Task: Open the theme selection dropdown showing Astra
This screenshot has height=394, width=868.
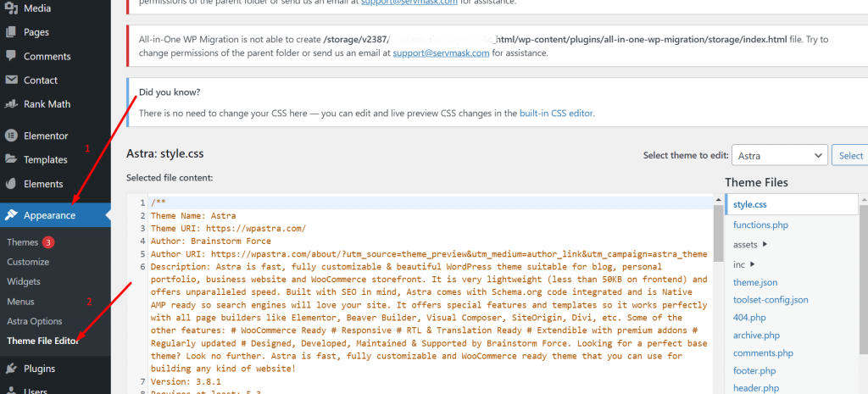Action: [x=780, y=156]
